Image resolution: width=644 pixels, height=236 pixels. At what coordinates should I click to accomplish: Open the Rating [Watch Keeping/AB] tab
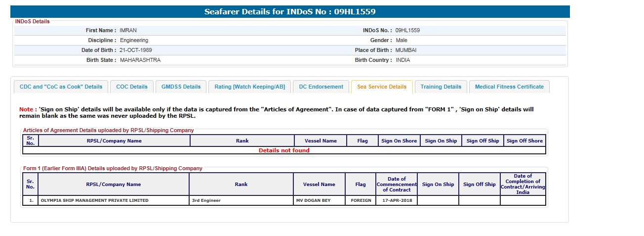(249, 87)
